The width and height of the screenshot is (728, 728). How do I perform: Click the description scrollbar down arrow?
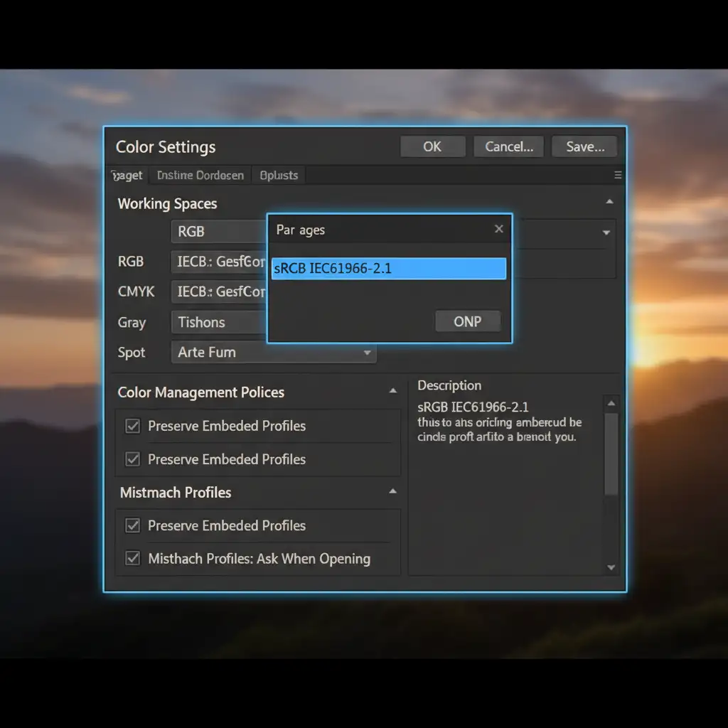(x=611, y=567)
